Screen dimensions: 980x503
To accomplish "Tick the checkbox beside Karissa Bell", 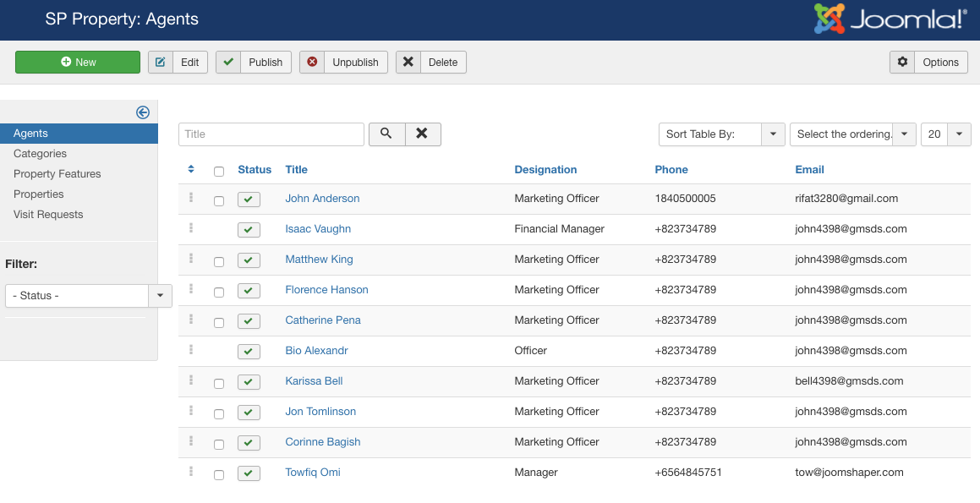I will [219, 384].
